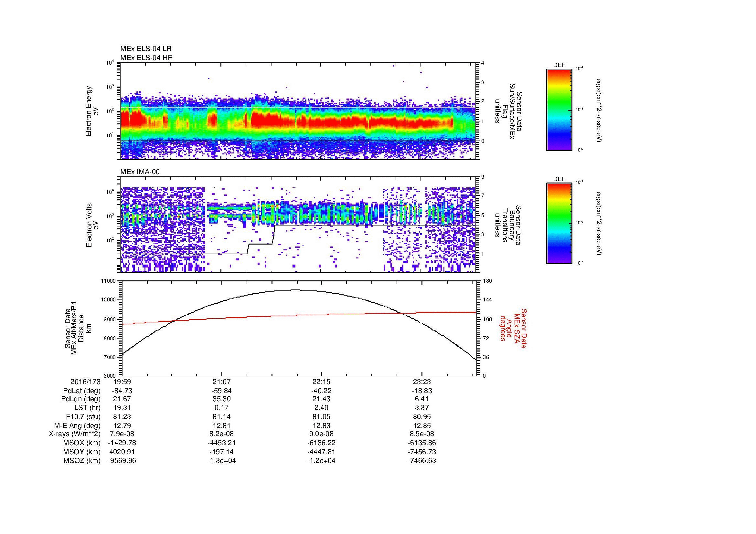Click F10.7 value '80.95'
The width and height of the screenshot is (756, 534).
422,416
